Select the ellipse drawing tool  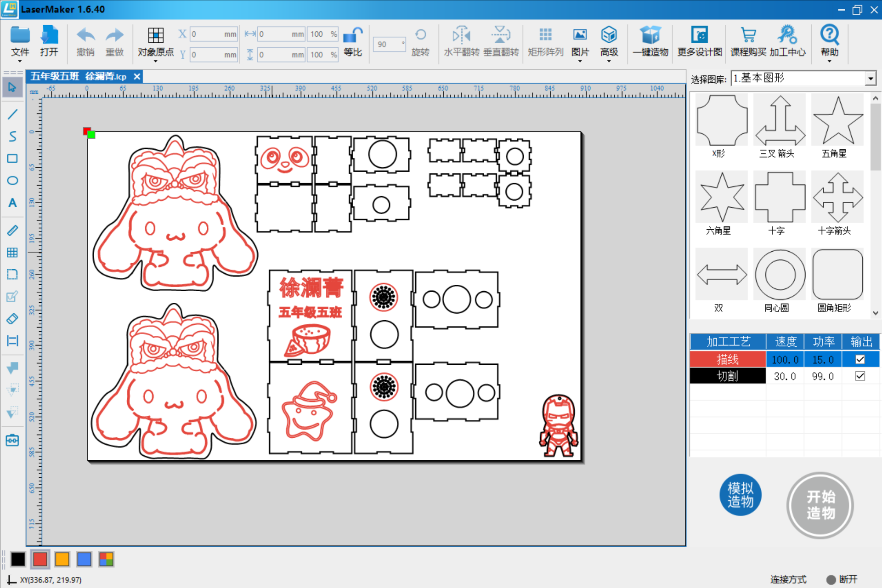(12, 181)
